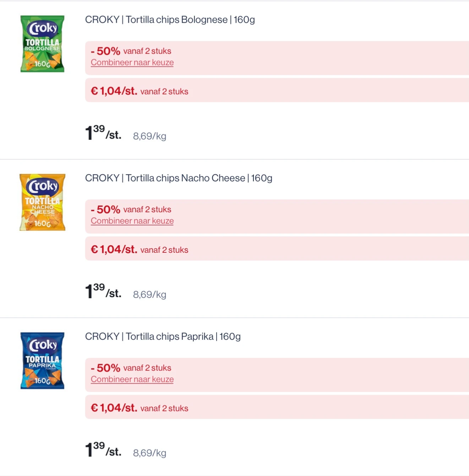The width and height of the screenshot is (469, 476).
Task: Click the €1,04/st. banner for Bolognese chips
Action: coord(114,91)
